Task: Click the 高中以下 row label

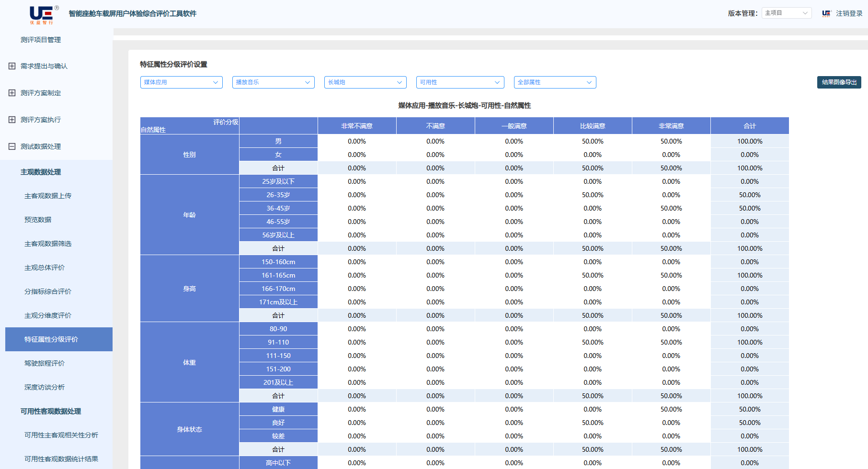Action: click(x=278, y=463)
